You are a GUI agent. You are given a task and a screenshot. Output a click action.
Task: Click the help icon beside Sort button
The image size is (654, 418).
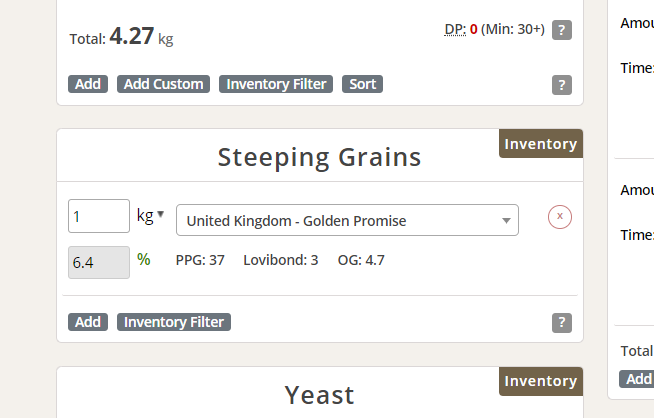pyautogui.click(x=561, y=85)
